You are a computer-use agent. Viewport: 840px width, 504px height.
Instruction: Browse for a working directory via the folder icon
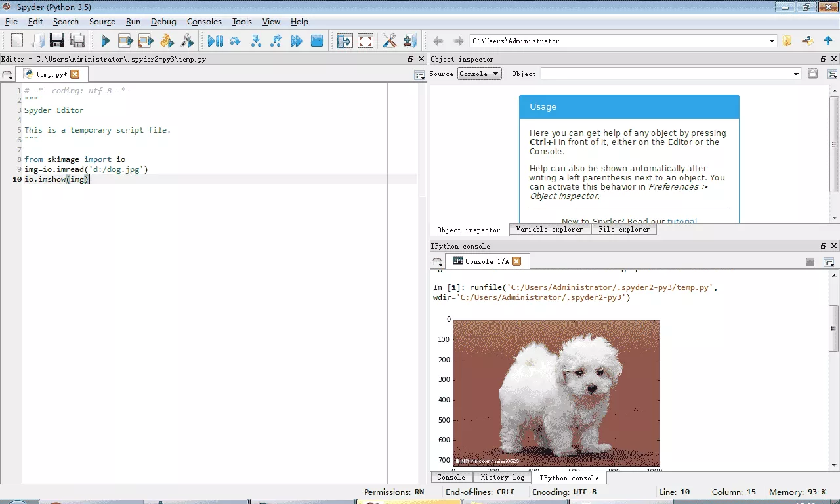click(x=787, y=41)
